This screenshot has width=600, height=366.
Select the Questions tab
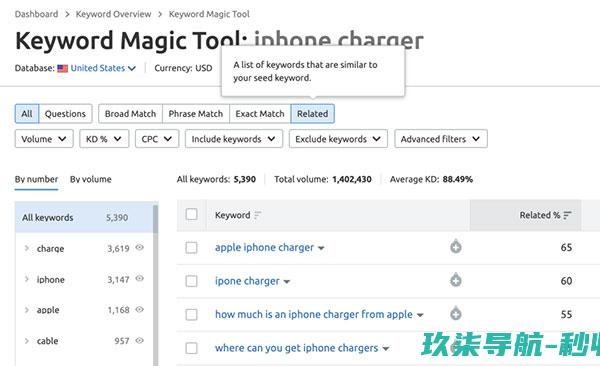(65, 114)
